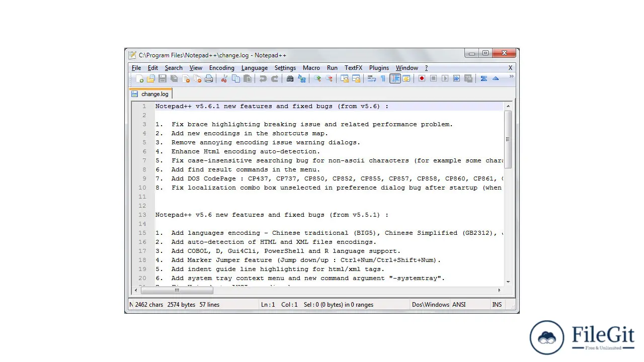Copy selection with the Copy icon
Image resolution: width=644 pixels, height=362 pixels.
pyautogui.click(x=236, y=78)
